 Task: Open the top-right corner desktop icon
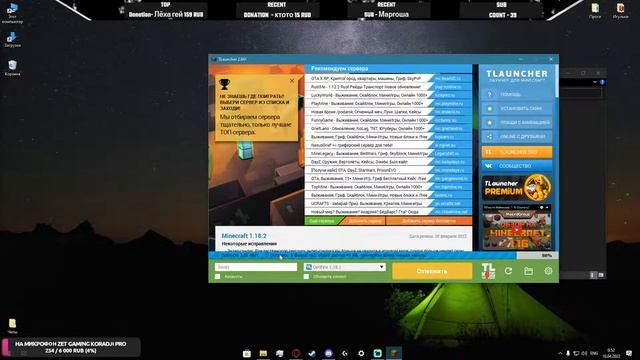pyautogui.click(x=620, y=11)
